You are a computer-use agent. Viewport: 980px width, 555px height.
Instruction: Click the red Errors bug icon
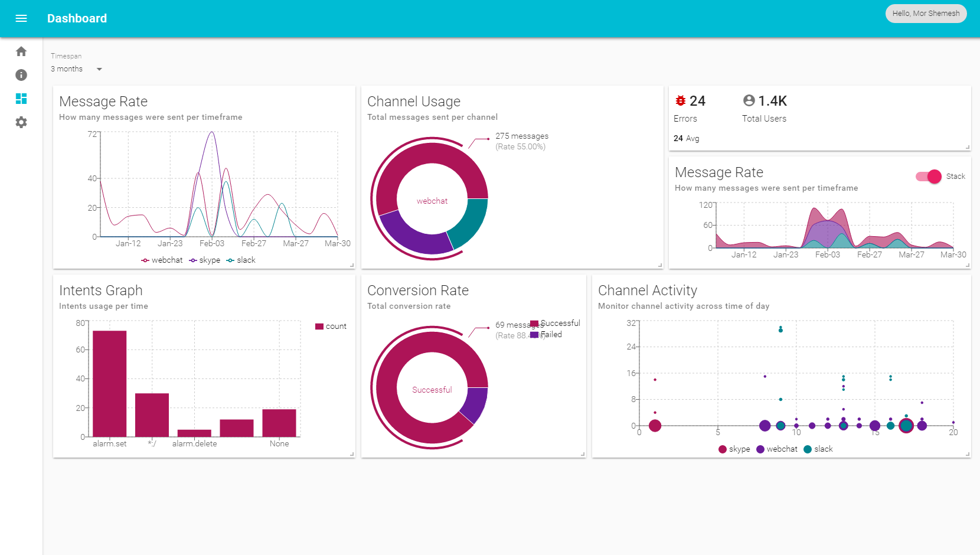[x=681, y=100]
